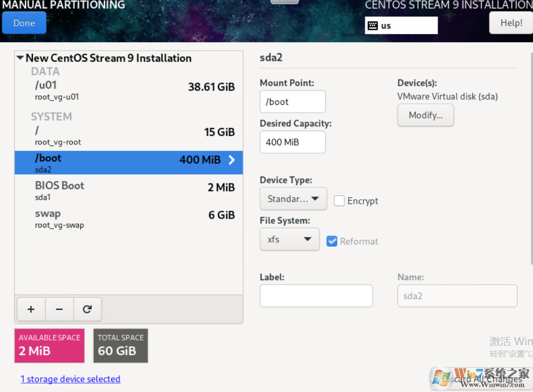Enable the Encrypt checkbox

[339, 201]
